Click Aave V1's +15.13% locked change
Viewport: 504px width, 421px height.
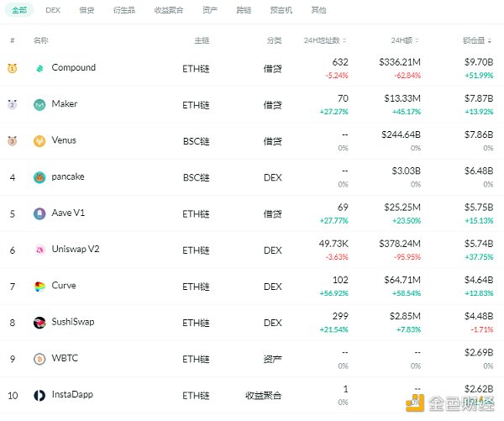click(479, 221)
